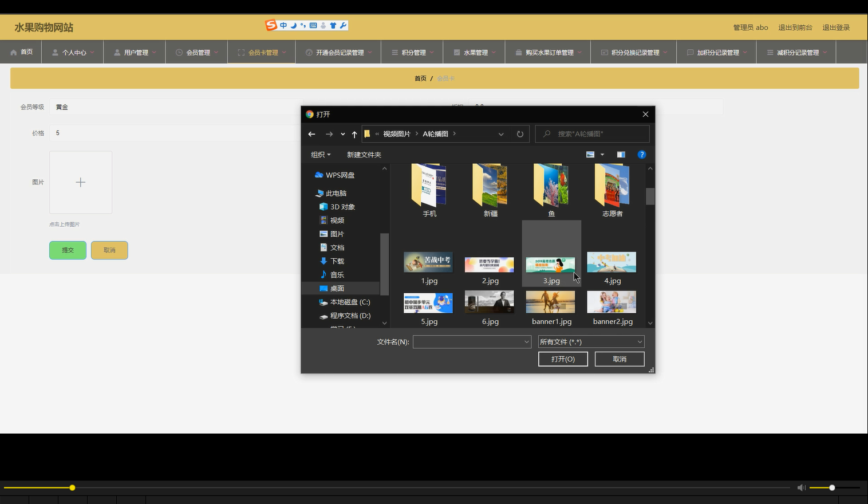Go back in the file dialog

(x=311, y=134)
